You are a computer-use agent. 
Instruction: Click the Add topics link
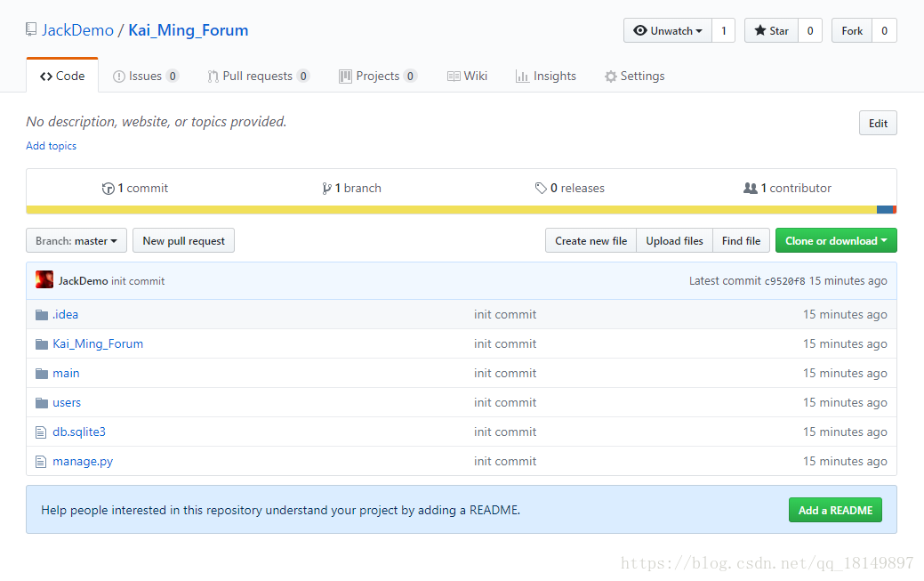point(52,146)
